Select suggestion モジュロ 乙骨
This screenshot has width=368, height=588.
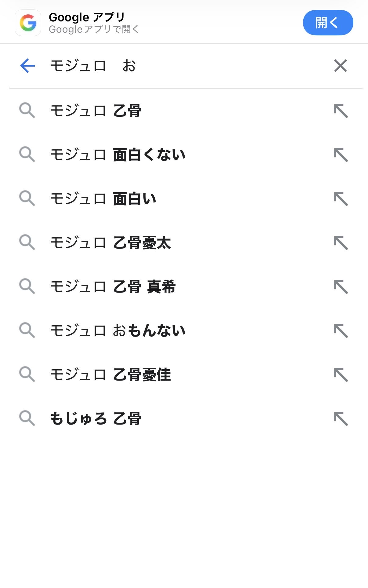(96, 111)
